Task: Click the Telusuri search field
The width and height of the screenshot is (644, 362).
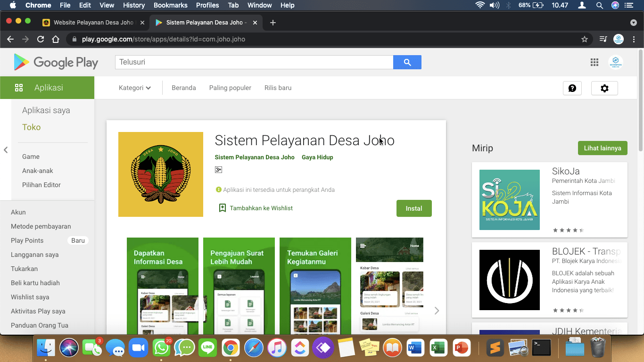Action: click(254, 62)
